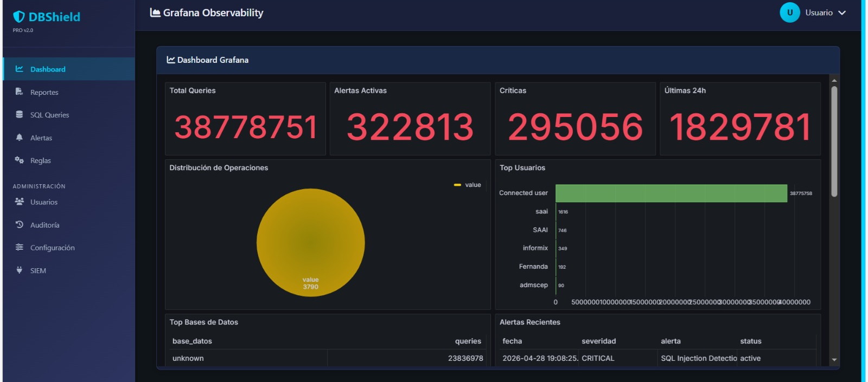The width and height of the screenshot is (868, 382).
Task: Click the base_datos column header
Action: coord(192,341)
